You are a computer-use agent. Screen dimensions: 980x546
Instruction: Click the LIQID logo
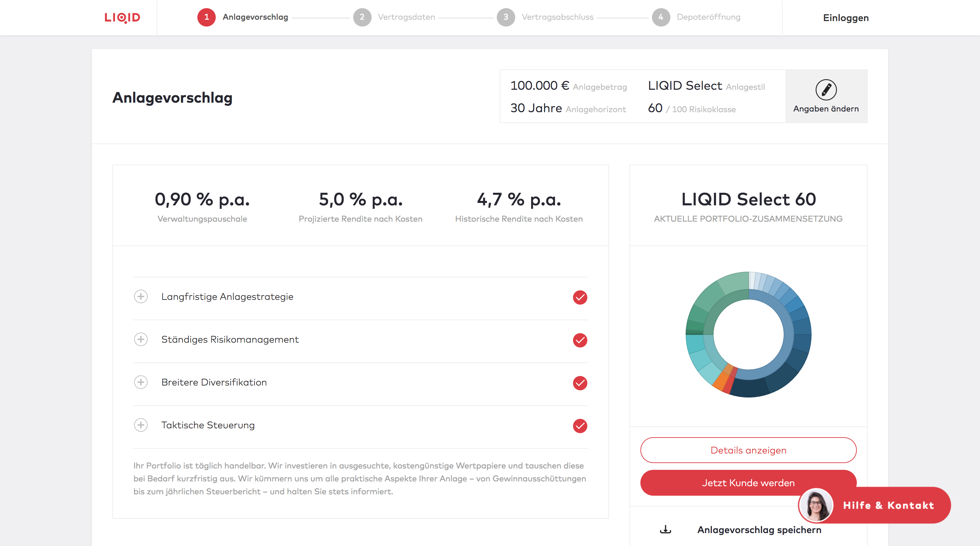[x=122, y=17]
